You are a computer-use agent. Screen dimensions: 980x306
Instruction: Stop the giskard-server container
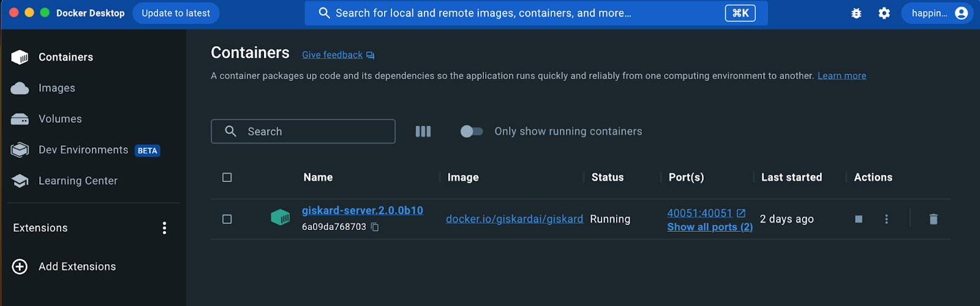point(859,219)
